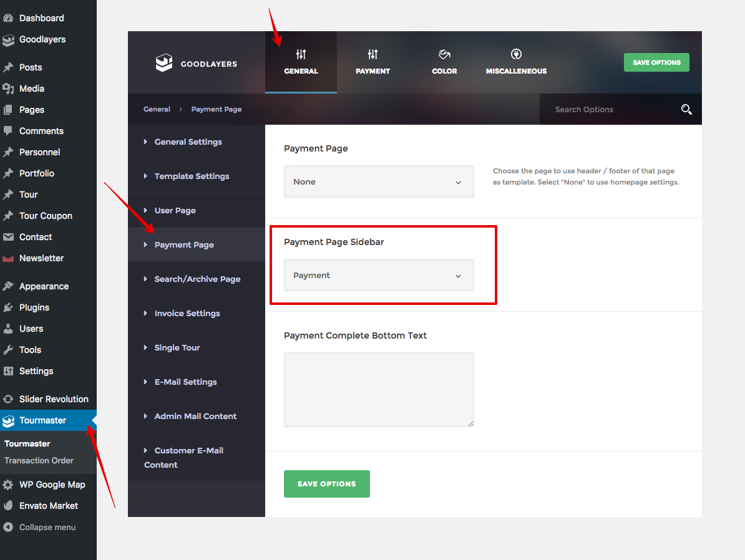The image size is (745, 560).
Task: Click the General breadcrumb link
Action: click(157, 109)
